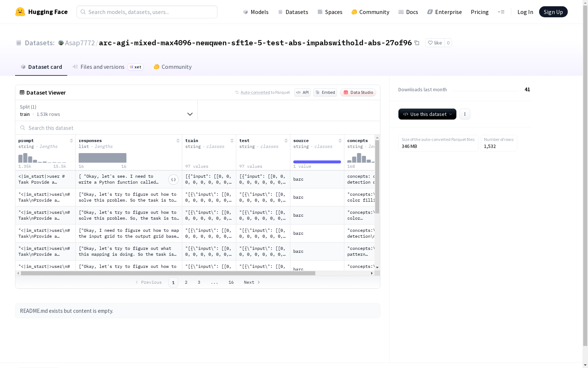Click current page 1 button
Viewport: 588px width, 368px height.
(x=173, y=282)
